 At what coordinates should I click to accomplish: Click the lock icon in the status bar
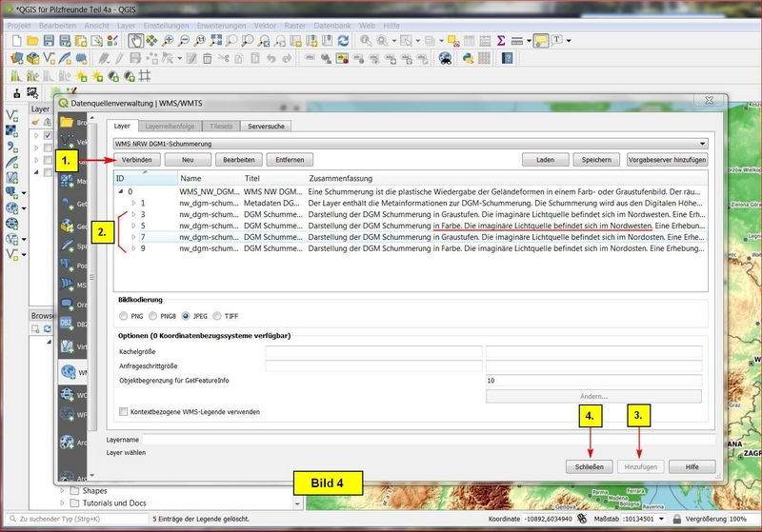tap(677, 519)
